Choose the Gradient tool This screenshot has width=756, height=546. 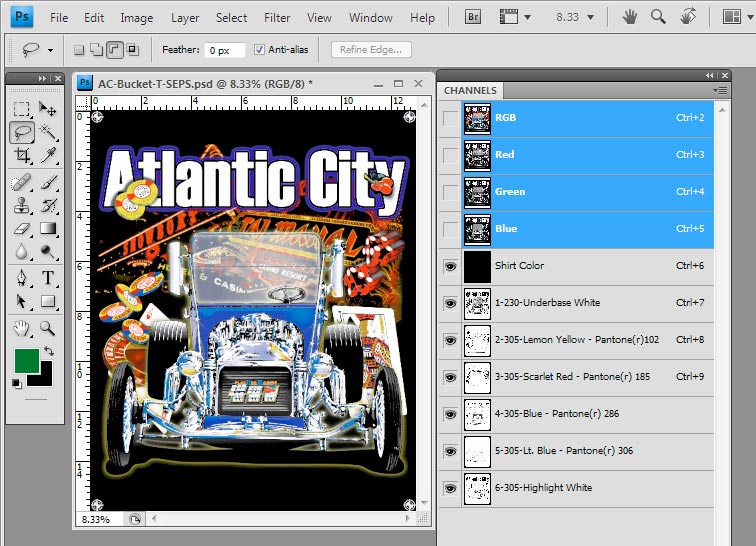point(47,228)
